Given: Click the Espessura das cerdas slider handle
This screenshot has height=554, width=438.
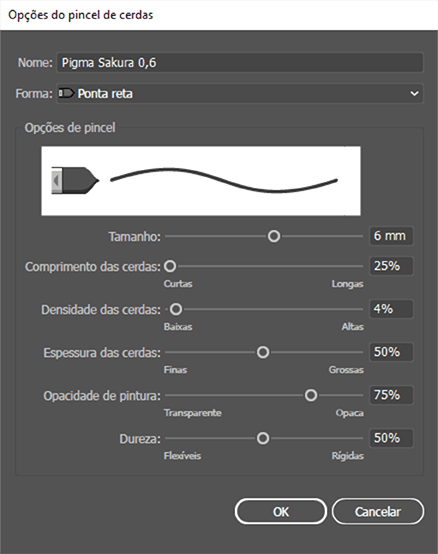Looking at the screenshot, I should [263, 352].
